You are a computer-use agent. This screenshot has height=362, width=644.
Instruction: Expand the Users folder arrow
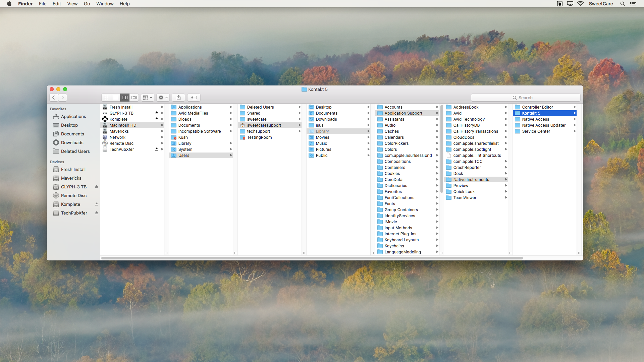(231, 155)
